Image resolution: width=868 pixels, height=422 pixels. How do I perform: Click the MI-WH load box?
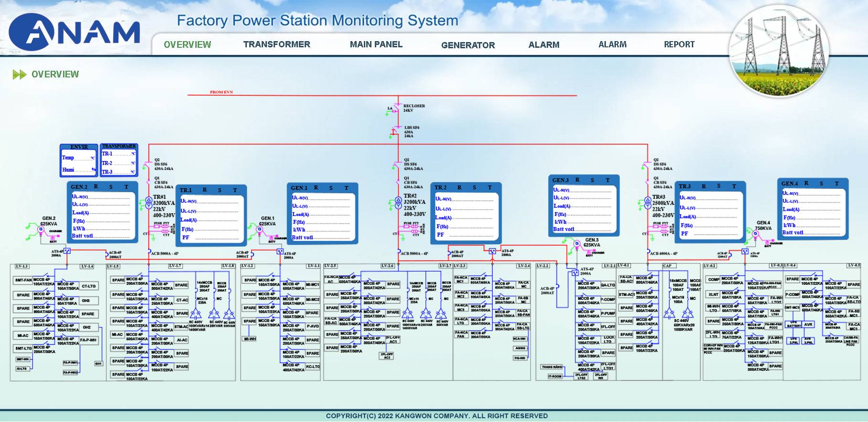click(250, 339)
